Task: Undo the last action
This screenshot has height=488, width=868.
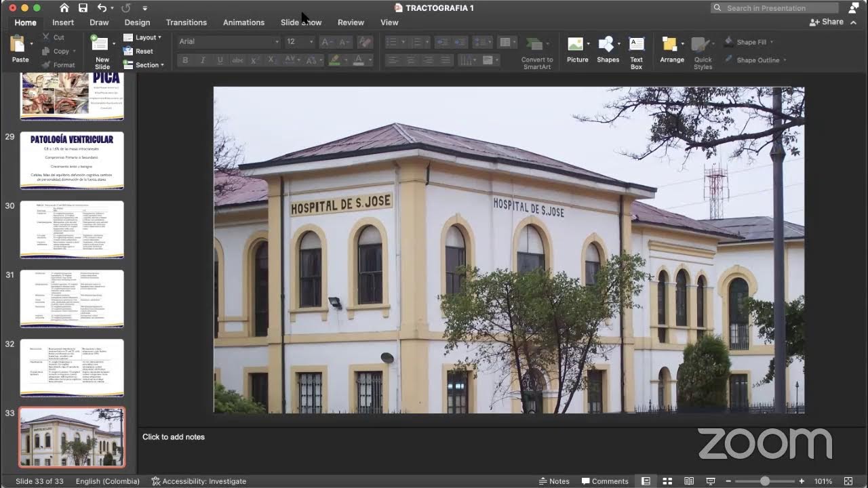Action: (x=102, y=8)
